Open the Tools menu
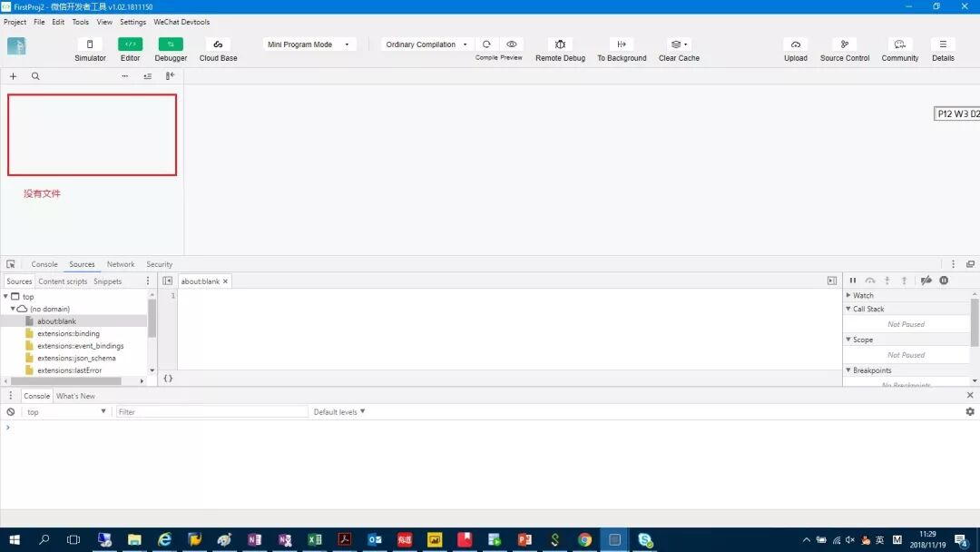 (81, 22)
